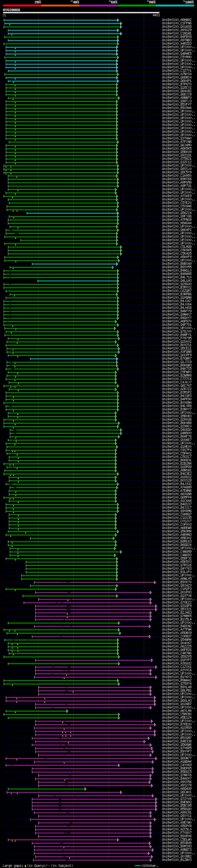Click the cyan ~100% identity legend segment
Screen dimensions: 197x868
[x=175, y=6]
